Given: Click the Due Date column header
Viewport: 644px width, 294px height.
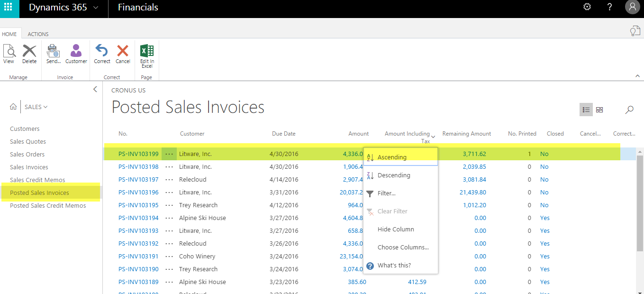Looking at the screenshot, I should [x=283, y=134].
